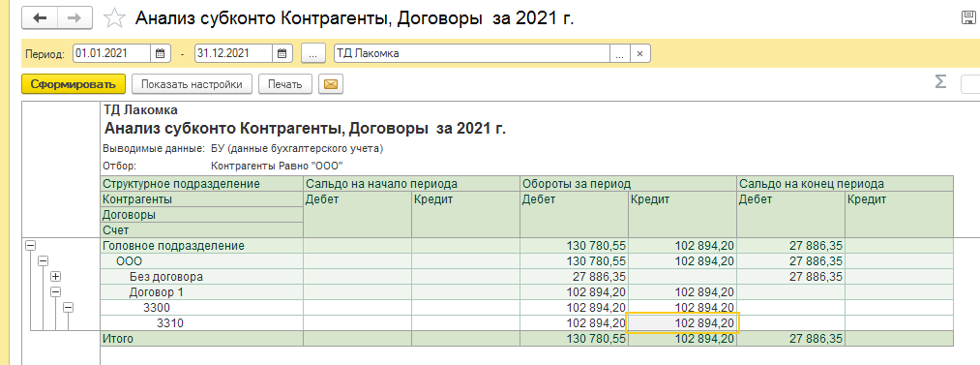The image size is (980, 365).
Task: Click Структурное подразделение header cell
Action: pos(201,184)
